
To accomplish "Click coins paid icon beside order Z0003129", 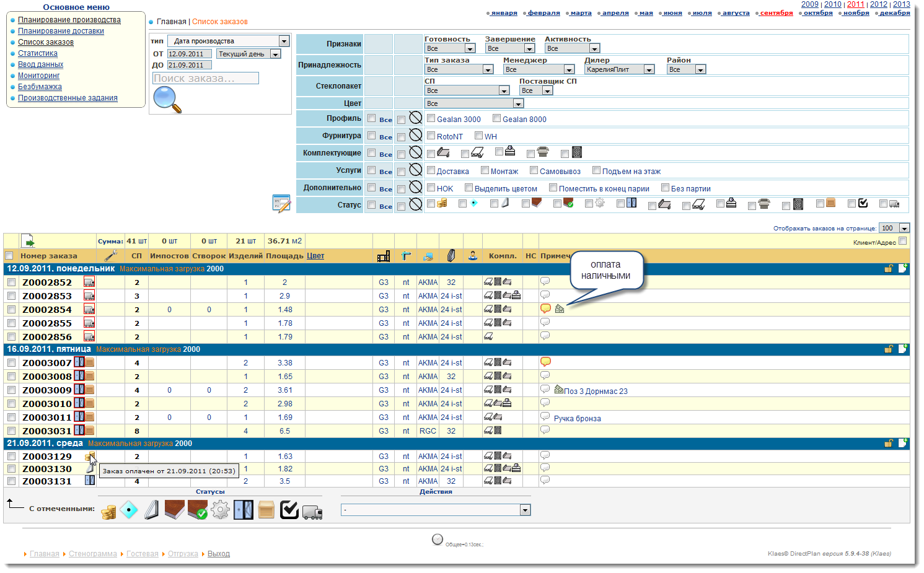I will [90, 457].
